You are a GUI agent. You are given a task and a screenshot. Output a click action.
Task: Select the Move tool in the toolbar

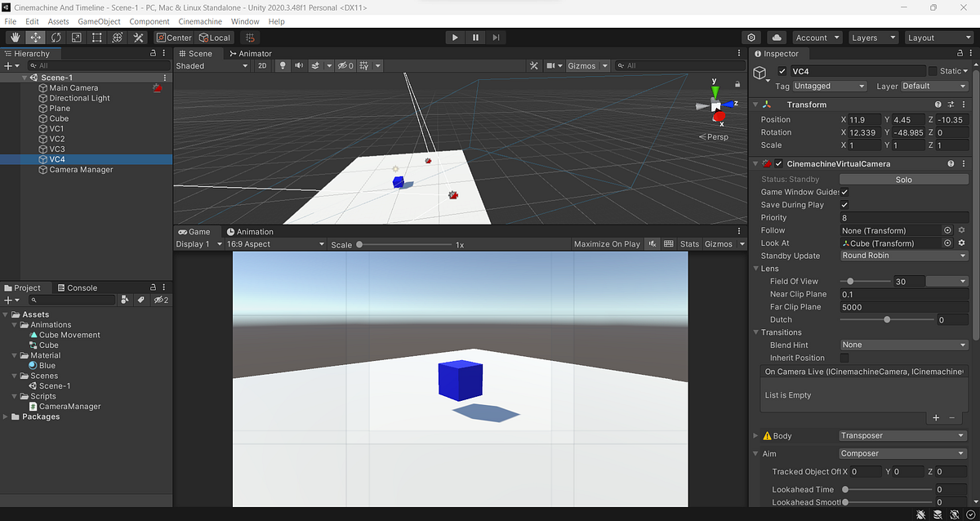pyautogui.click(x=35, y=37)
